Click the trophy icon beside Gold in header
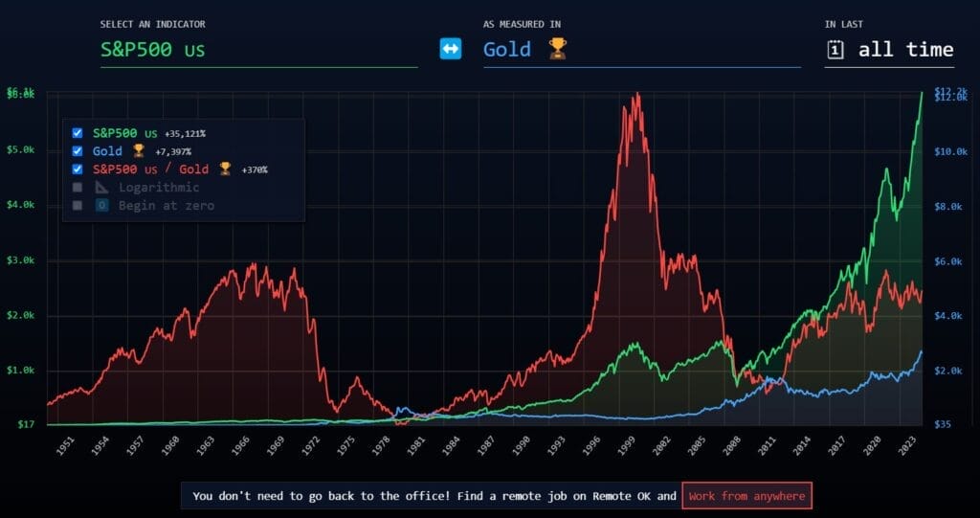Screen dimensions: 980x518 [557, 49]
